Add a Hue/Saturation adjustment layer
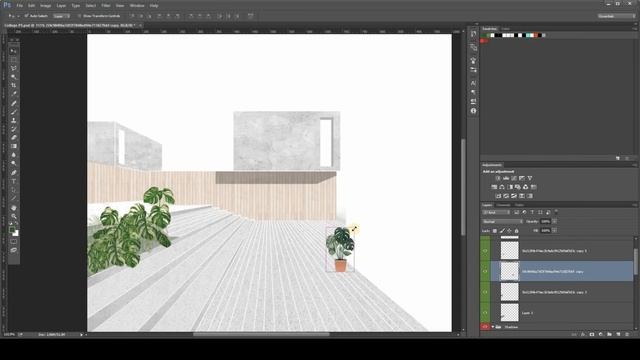This screenshot has height=360, width=640. (x=494, y=187)
